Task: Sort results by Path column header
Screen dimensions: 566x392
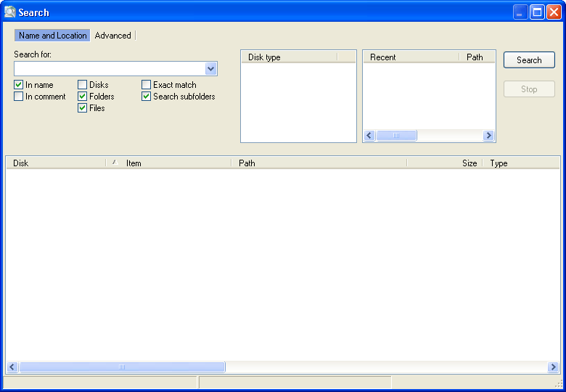Action: point(319,163)
